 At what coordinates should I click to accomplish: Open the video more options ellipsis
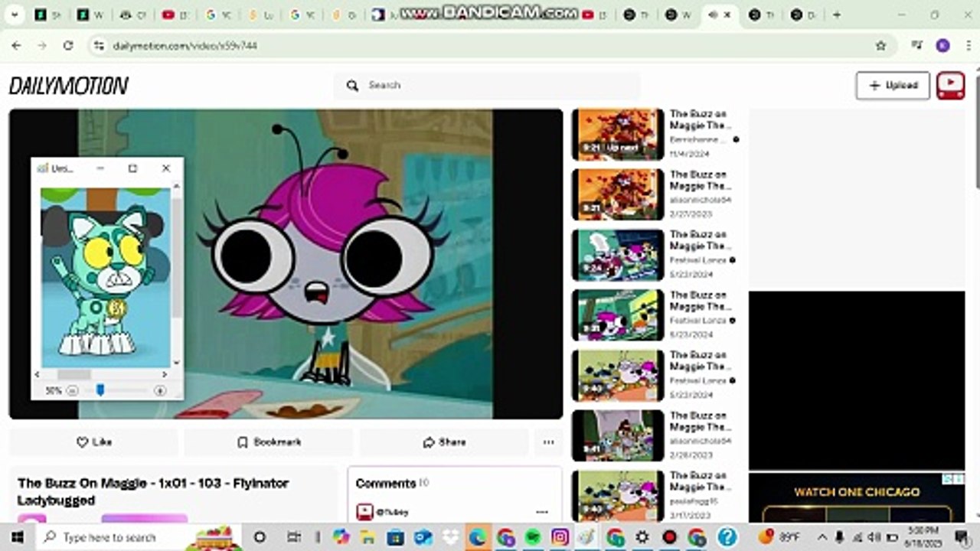pos(548,442)
